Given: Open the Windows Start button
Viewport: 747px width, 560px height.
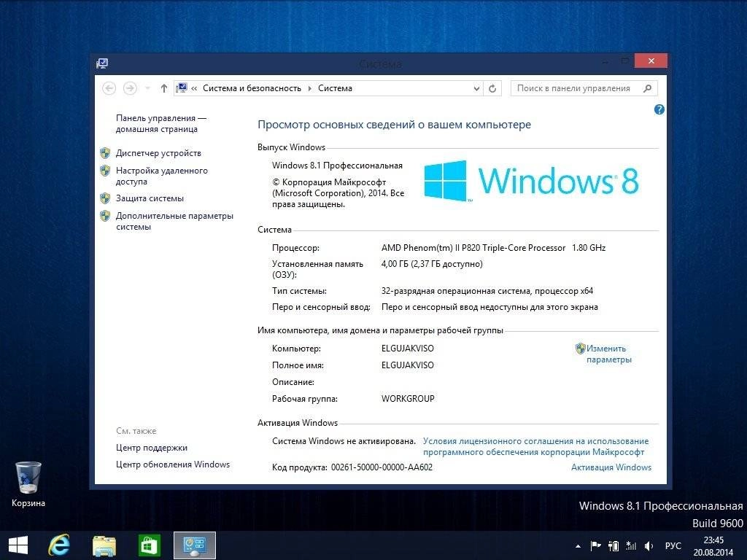Looking at the screenshot, I should (18, 545).
